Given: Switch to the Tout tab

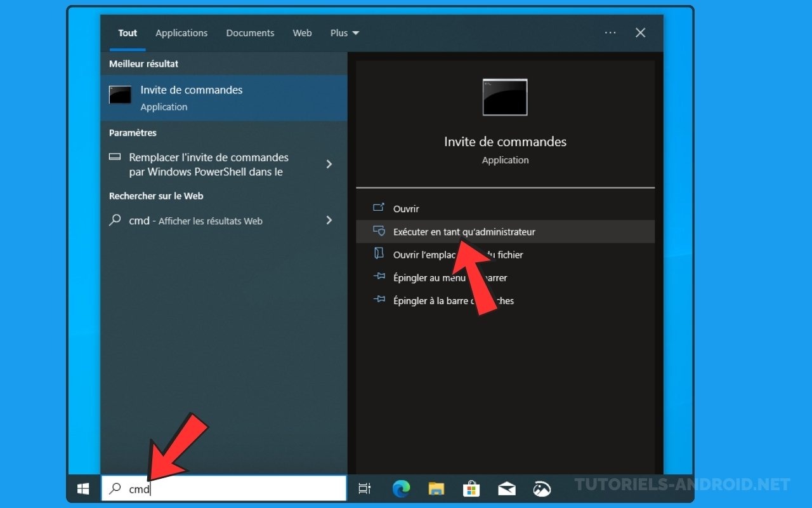Looking at the screenshot, I should click(x=128, y=33).
